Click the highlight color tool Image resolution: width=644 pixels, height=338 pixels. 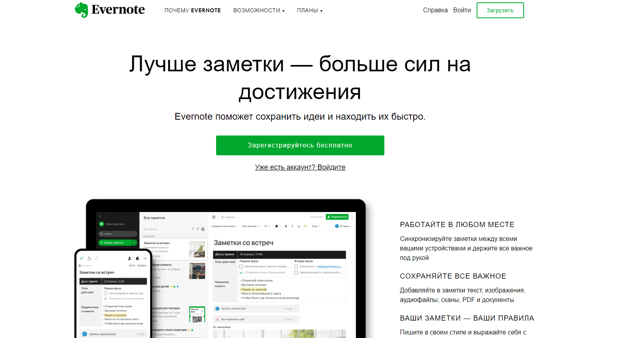point(305,226)
